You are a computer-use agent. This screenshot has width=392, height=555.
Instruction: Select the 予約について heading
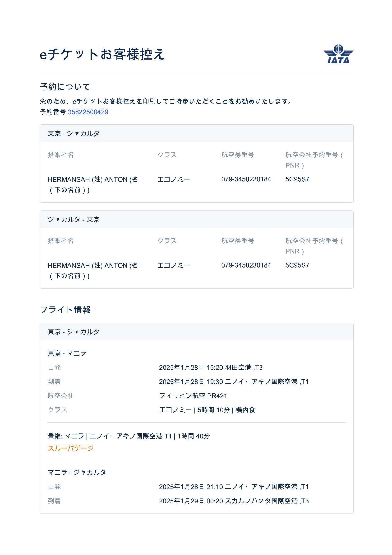(x=65, y=87)
